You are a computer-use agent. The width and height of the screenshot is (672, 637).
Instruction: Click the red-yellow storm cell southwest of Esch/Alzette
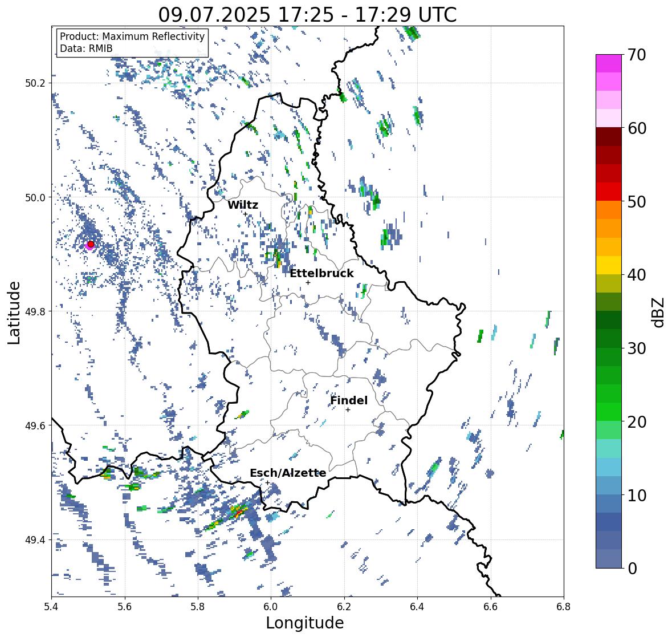[238, 512]
